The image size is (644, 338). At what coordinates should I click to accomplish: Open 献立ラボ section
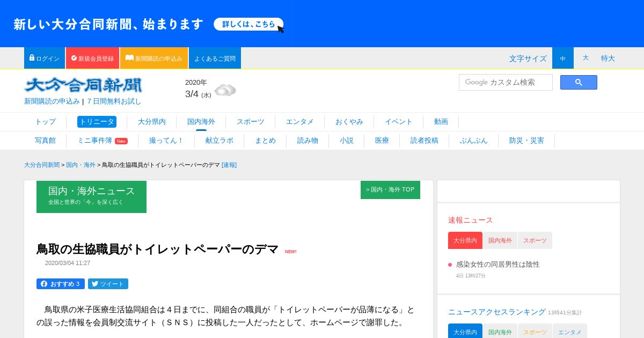(219, 141)
